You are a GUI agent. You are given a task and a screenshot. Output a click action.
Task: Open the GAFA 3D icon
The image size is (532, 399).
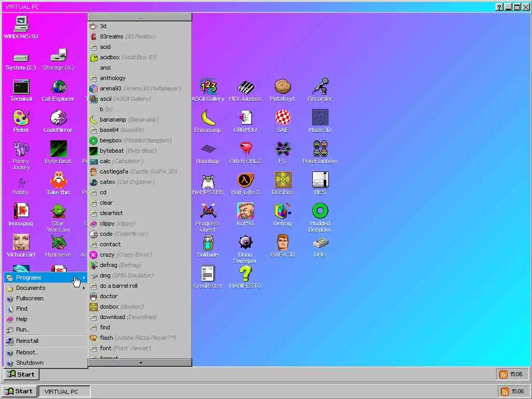pos(282,246)
